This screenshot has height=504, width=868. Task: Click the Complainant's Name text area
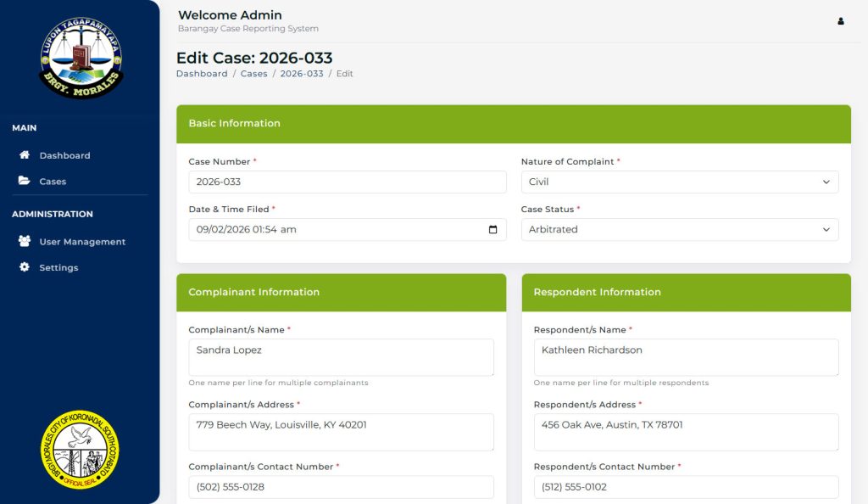[341, 357]
